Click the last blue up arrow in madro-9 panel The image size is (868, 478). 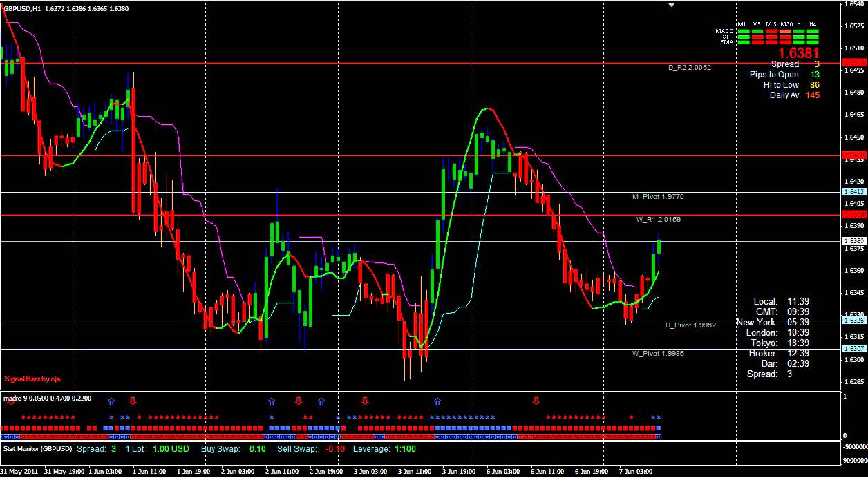click(437, 401)
